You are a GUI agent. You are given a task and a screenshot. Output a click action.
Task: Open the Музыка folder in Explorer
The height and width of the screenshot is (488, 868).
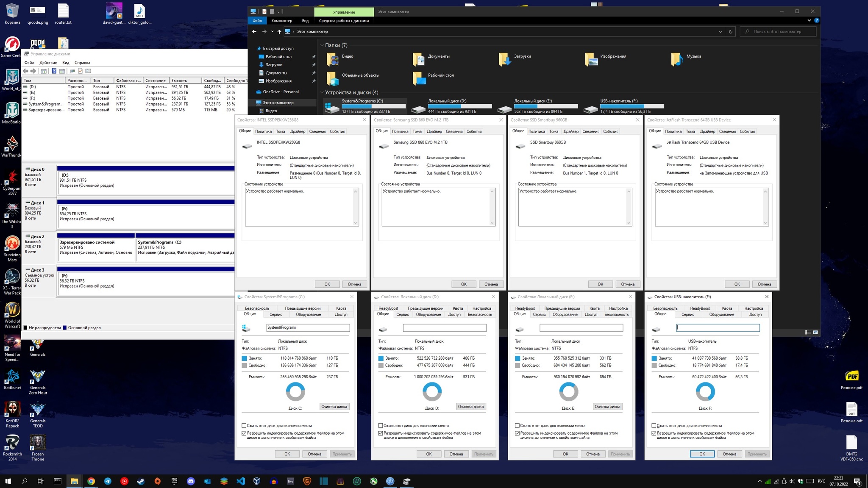pos(687,59)
